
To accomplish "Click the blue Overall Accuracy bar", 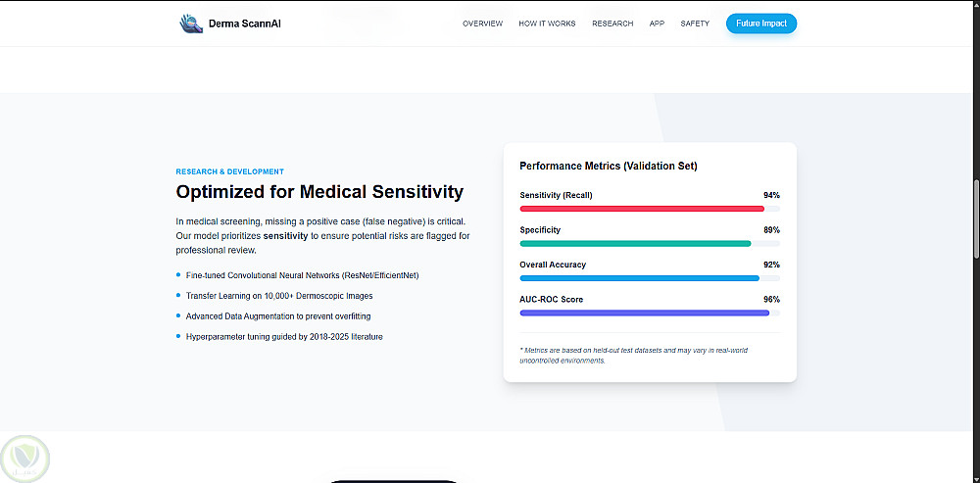I will coord(639,278).
